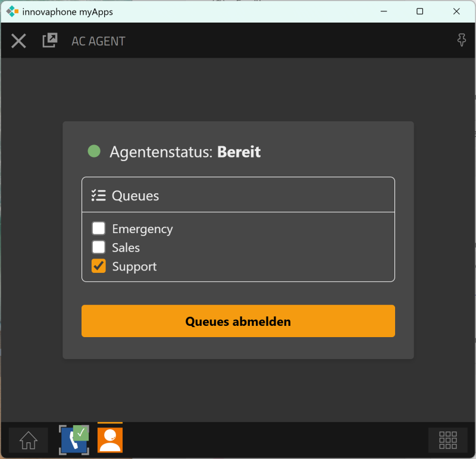Maximize the innovaphone myApps window
The image size is (476, 459).
click(x=420, y=11)
